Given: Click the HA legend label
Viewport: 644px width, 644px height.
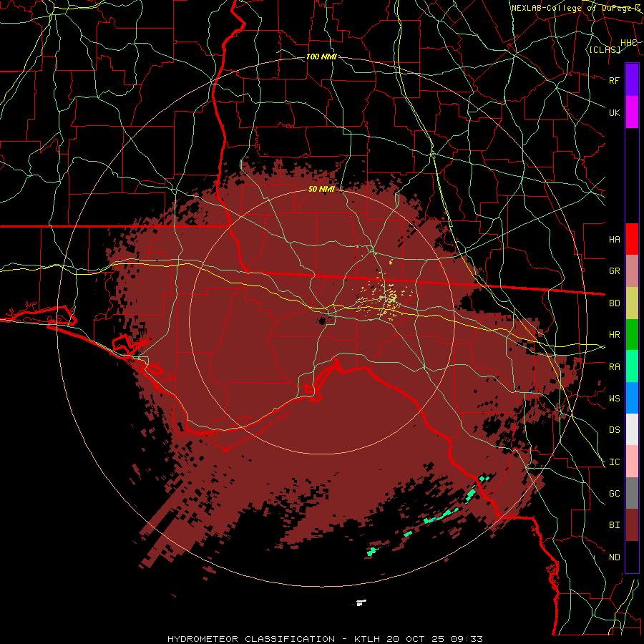Looking at the screenshot, I should pos(614,239).
